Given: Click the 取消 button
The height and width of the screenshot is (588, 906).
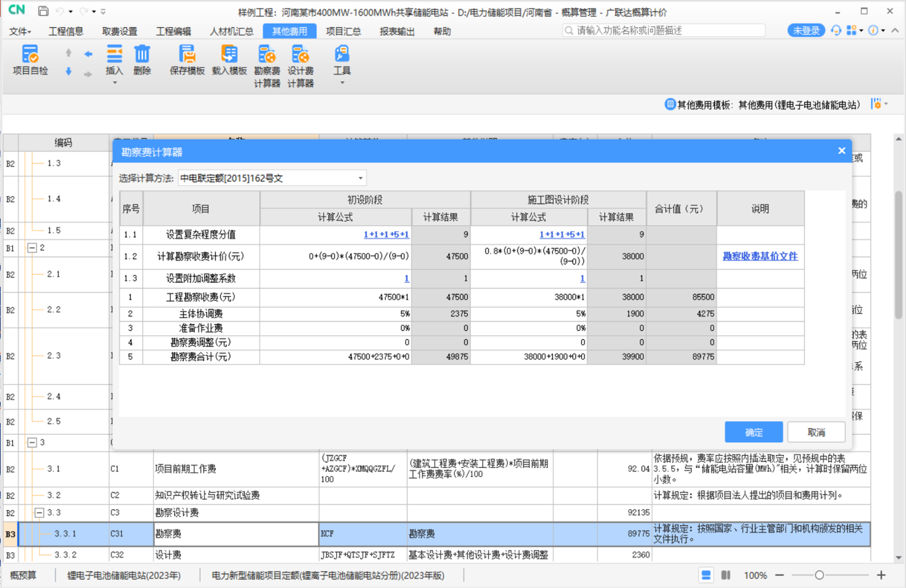Looking at the screenshot, I should 816,432.
